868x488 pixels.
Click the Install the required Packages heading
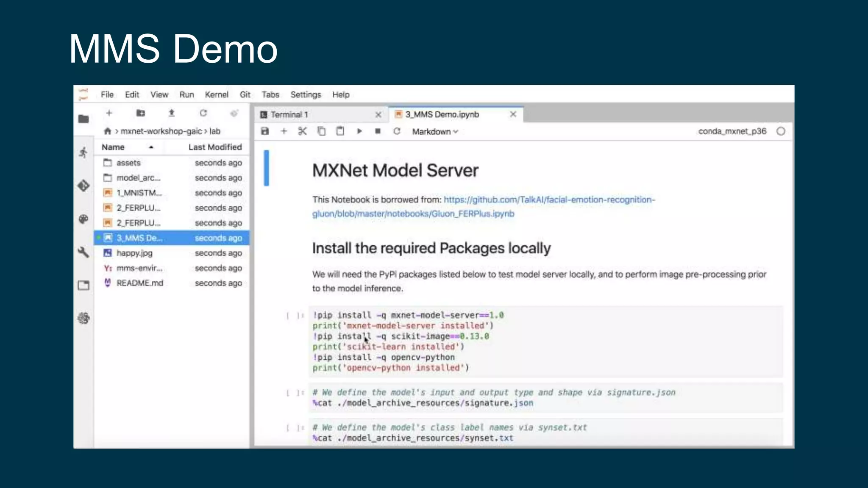pyautogui.click(x=431, y=248)
